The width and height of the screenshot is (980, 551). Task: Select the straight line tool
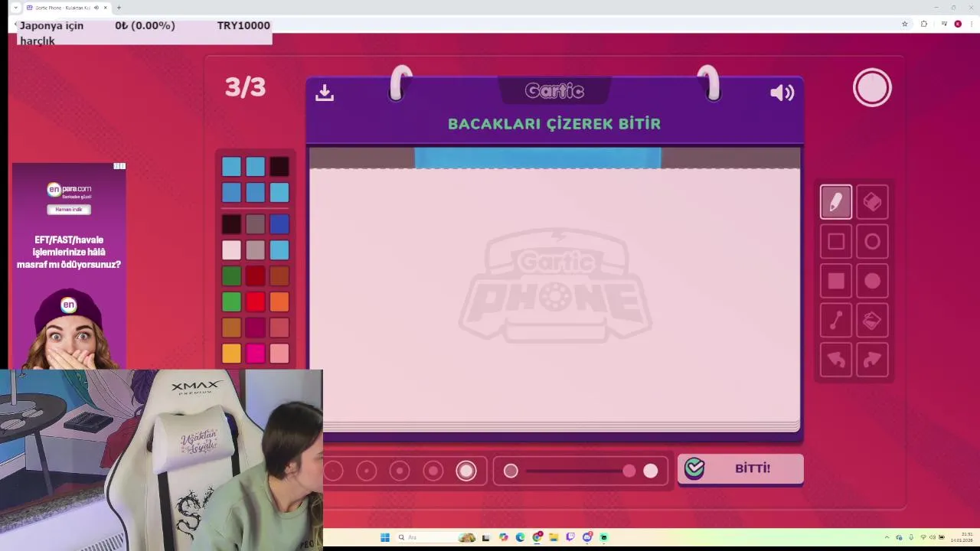click(835, 321)
